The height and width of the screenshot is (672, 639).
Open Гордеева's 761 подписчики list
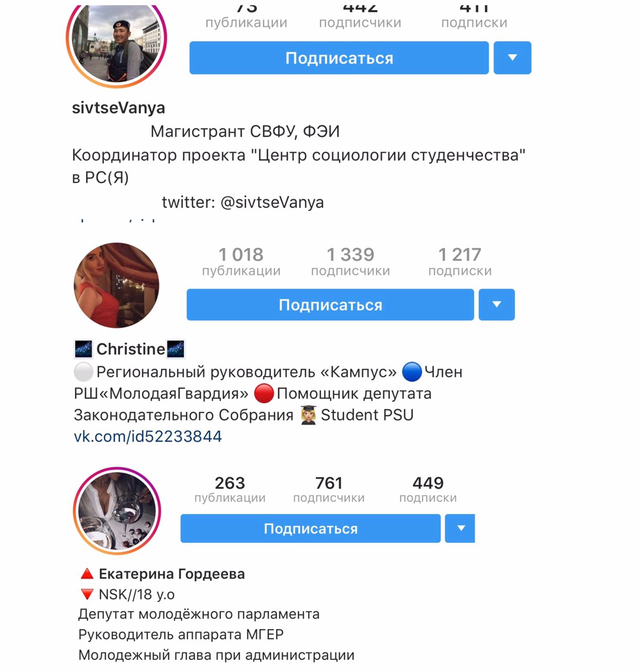pos(329,489)
